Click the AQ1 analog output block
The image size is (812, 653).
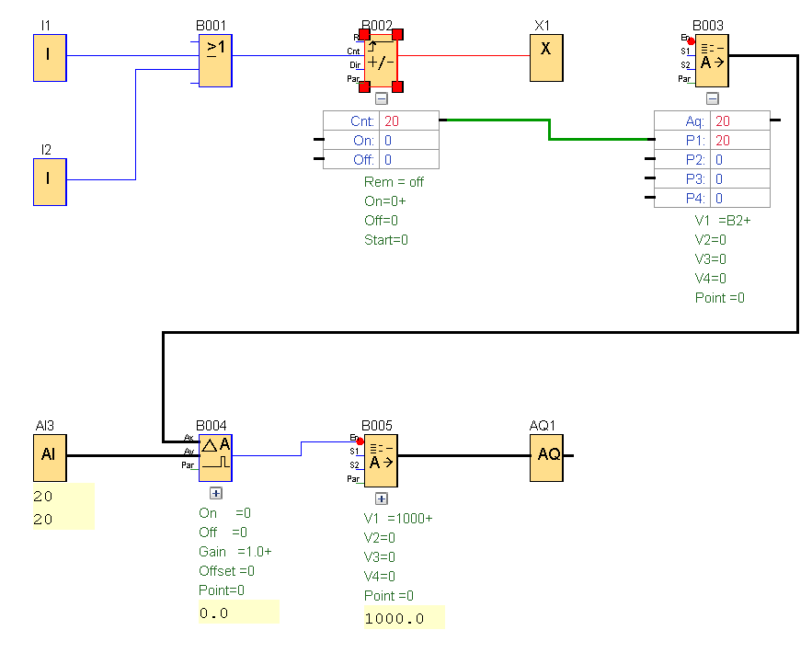[546, 458]
